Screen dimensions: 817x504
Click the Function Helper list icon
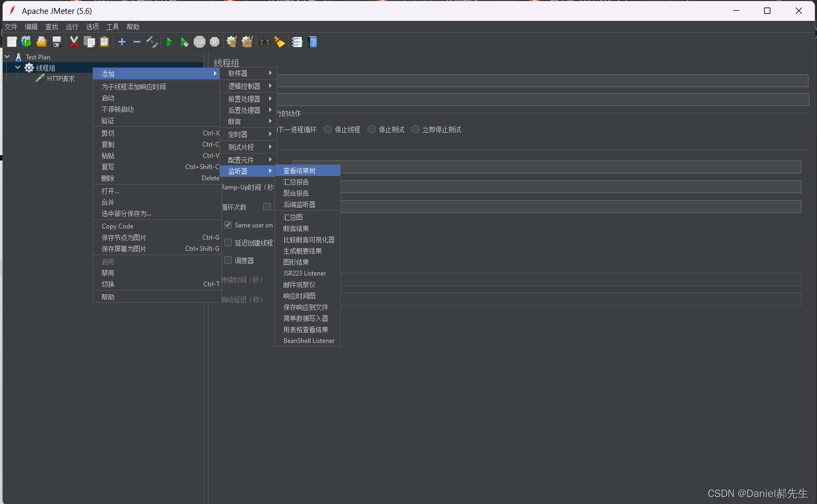[297, 42]
